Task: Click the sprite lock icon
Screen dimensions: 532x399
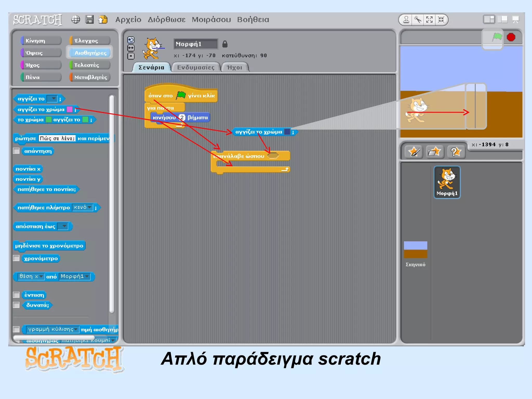Action: click(x=225, y=44)
